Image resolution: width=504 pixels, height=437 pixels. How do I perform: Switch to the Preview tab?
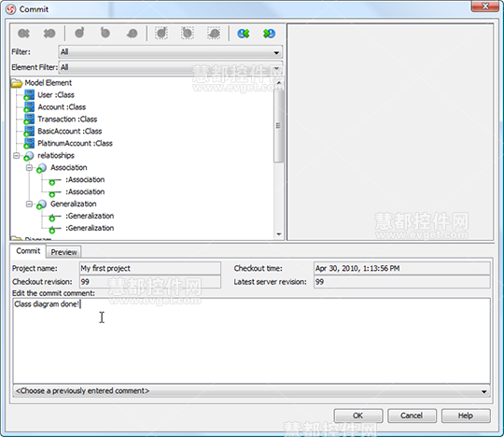click(x=63, y=252)
